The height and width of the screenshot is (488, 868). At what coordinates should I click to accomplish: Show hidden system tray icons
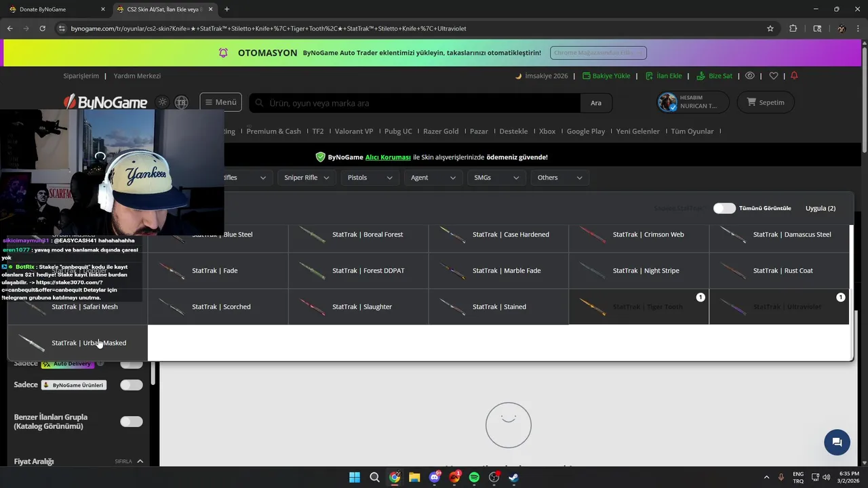767,477
